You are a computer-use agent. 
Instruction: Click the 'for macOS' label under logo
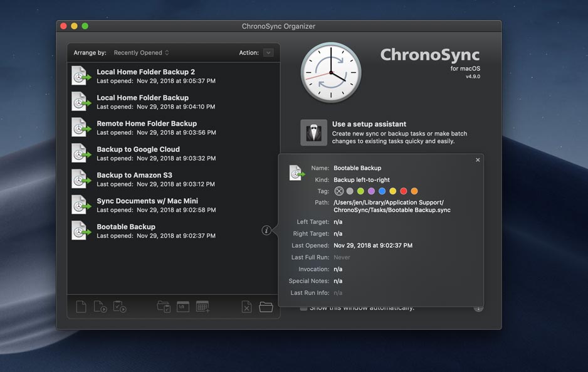(465, 69)
